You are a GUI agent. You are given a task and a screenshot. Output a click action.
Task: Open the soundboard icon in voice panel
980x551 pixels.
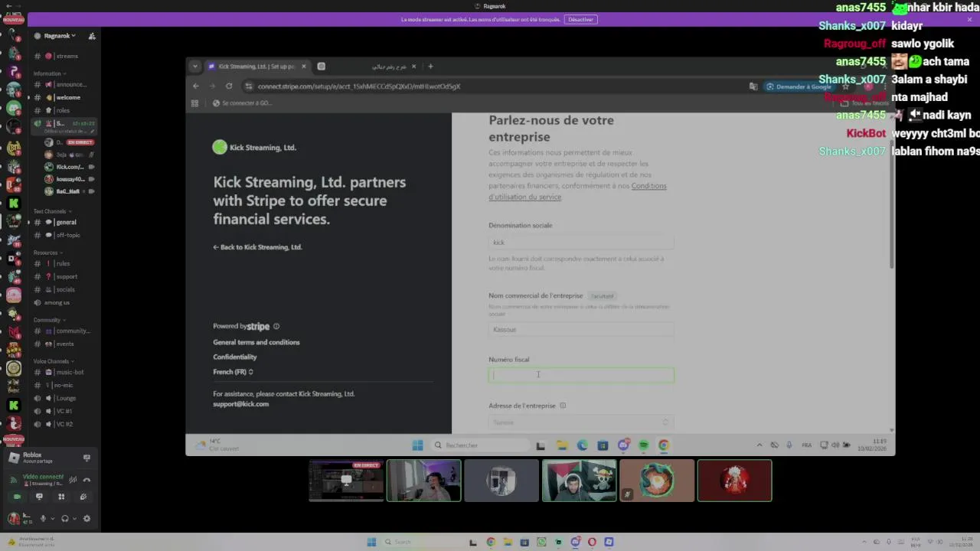coord(83,497)
